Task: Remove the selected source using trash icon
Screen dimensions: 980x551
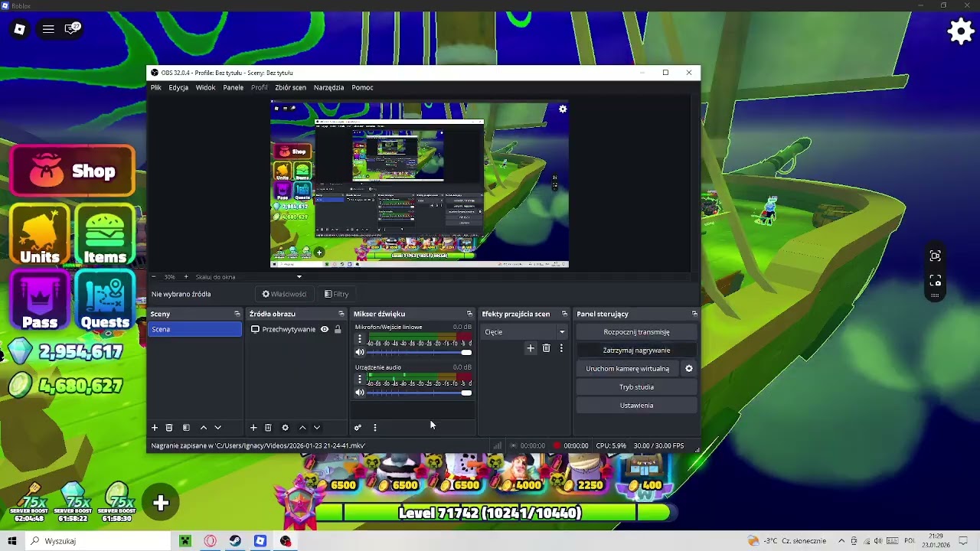Action: coord(268,428)
